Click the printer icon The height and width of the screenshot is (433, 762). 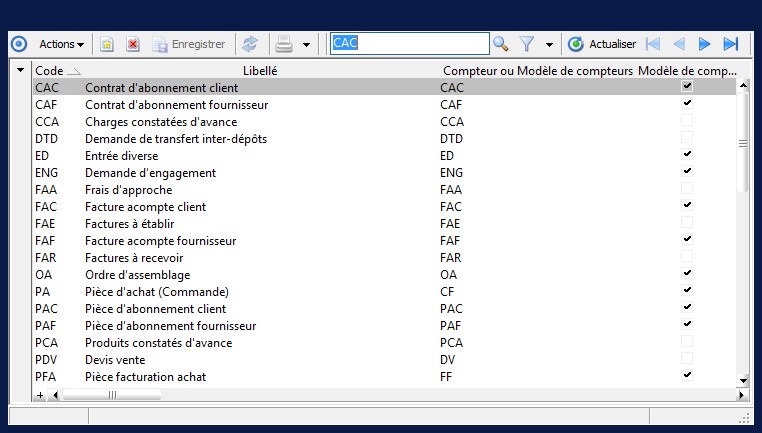pyautogui.click(x=284, y=44)
